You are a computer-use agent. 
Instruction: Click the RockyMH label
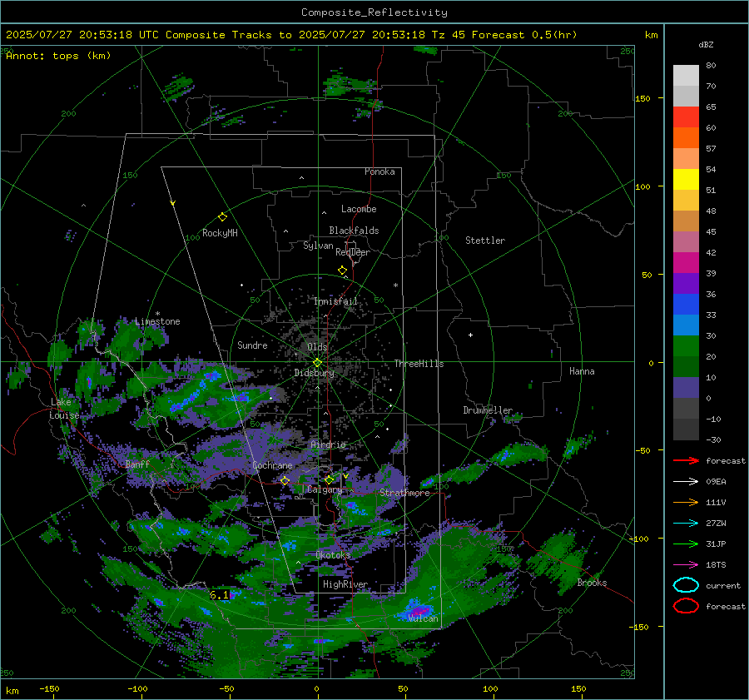pos(220,233)
